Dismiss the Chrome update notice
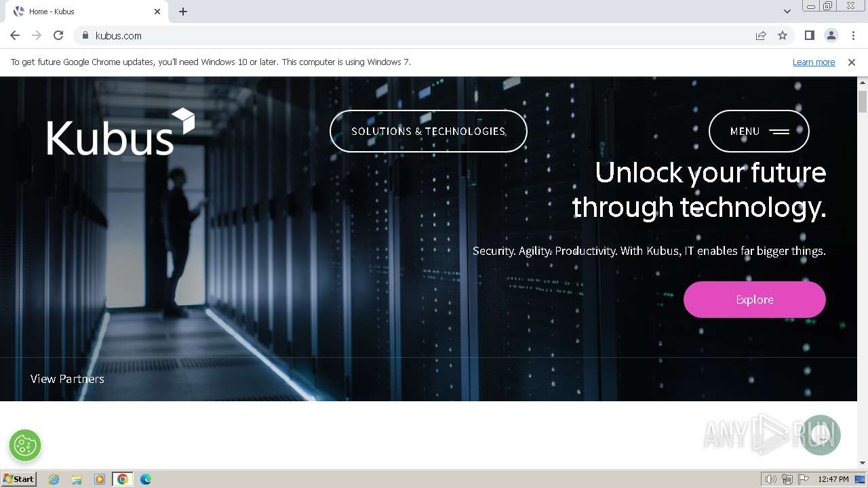 click(852, 62)
